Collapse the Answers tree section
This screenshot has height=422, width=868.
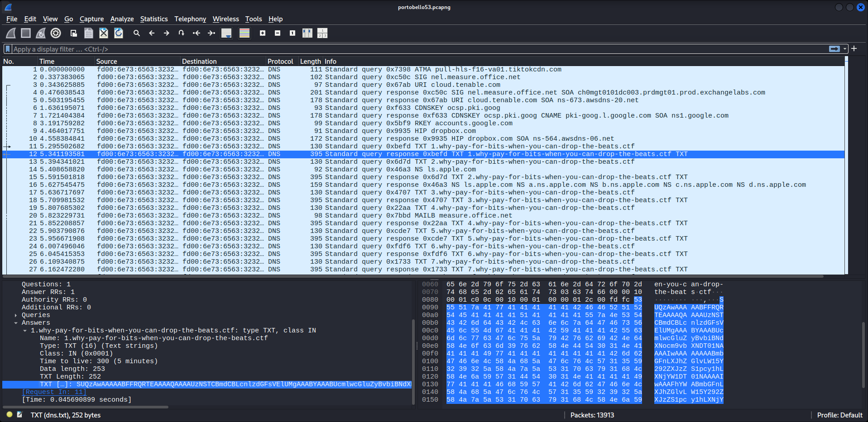pos(16,323)
